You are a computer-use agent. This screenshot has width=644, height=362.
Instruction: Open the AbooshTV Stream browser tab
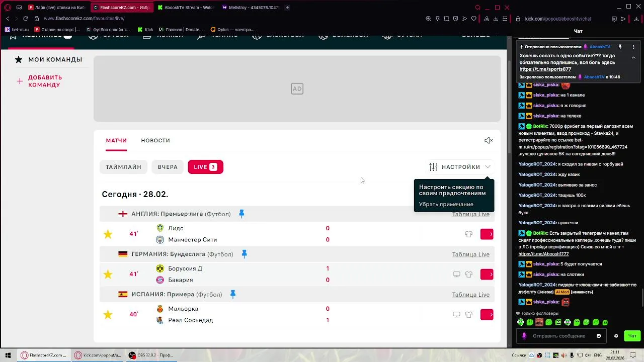(x=186, y=8)
